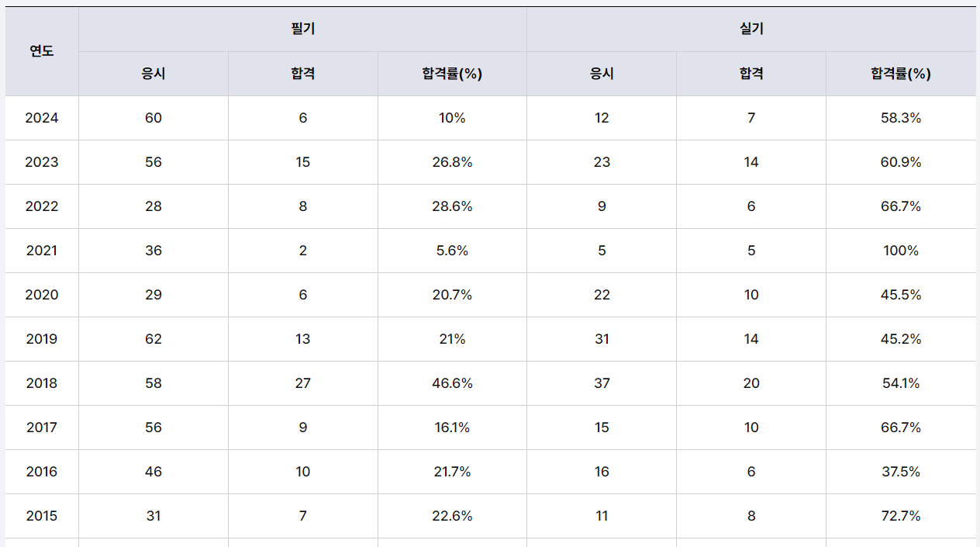Select the 72.7% pass rate cell
Image resolution: width=980 pixels, height=547 pixels.
[x=901, y=516]
